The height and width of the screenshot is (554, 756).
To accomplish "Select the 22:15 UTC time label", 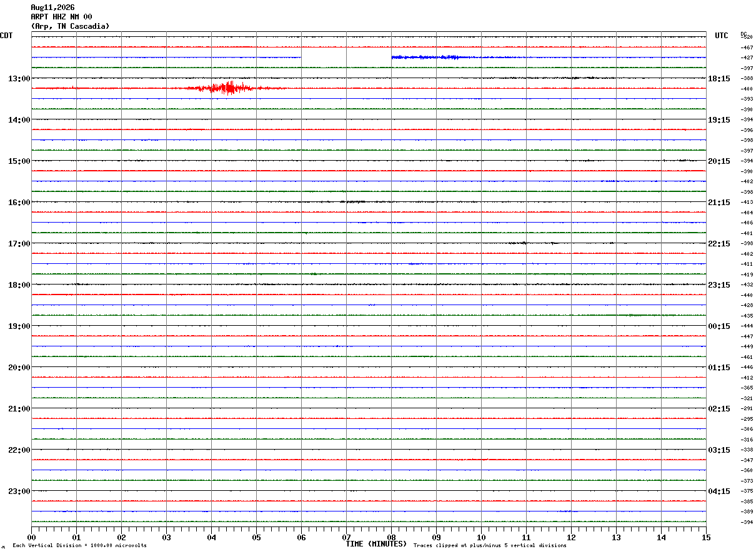I will pyautogui.click(x=719, y=244).
